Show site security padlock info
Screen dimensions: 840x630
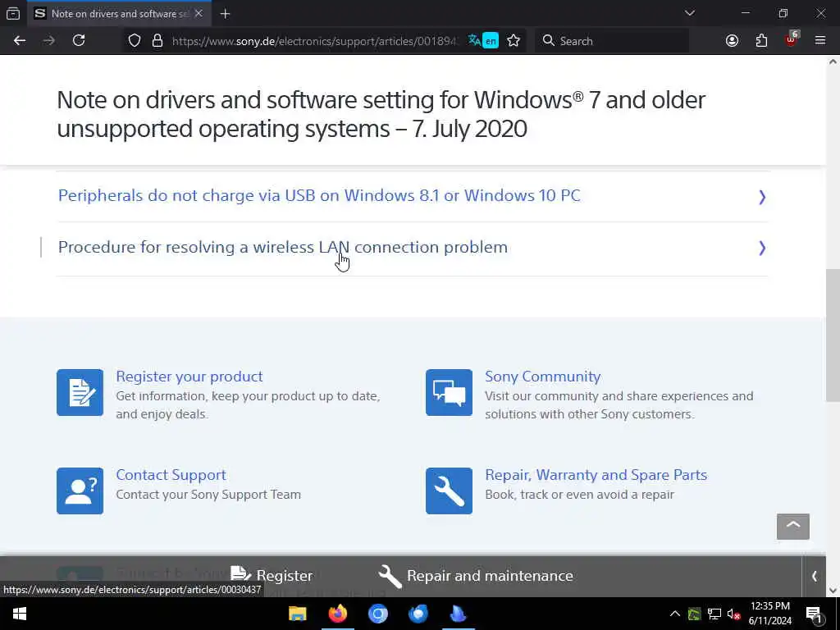tap(157, 41)
